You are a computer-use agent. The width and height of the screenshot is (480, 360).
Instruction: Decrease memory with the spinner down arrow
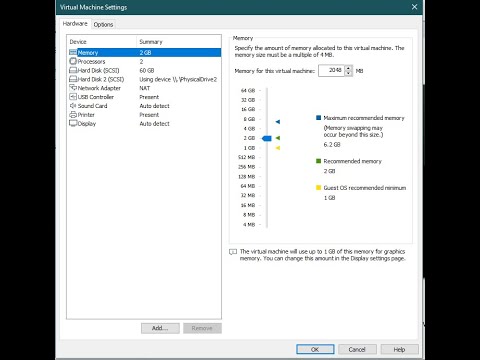348,73
